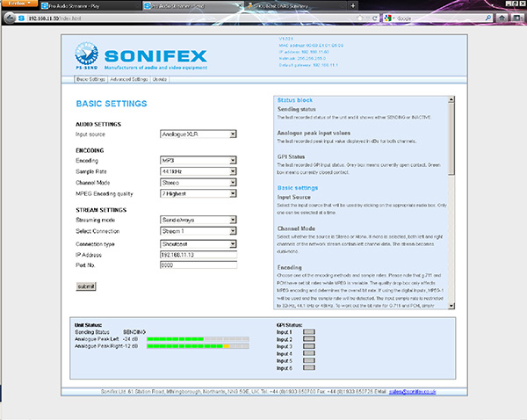Click the SONIFEX brand name text
The height and width of the screenshot is (420, 527).
[x=155, y=56]
